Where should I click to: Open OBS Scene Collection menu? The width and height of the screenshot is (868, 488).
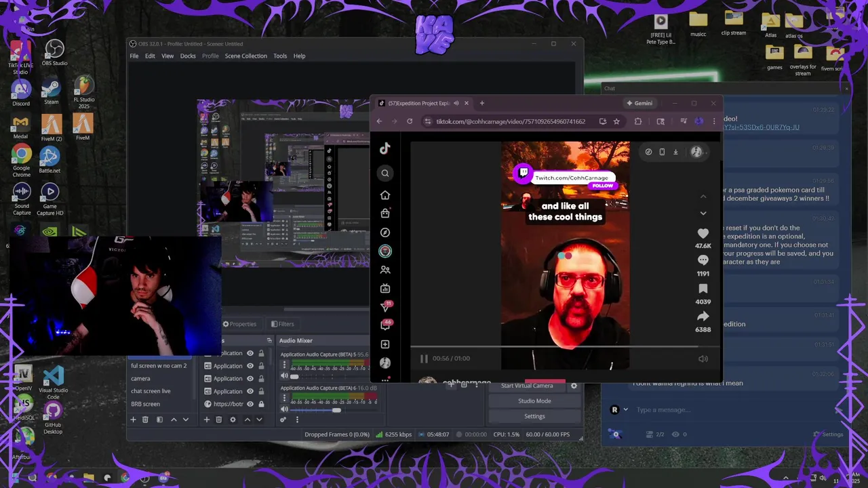coord(245,56)
